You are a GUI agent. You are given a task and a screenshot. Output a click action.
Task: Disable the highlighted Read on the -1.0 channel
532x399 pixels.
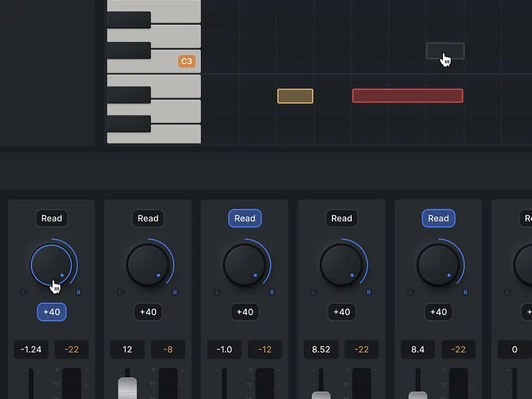coord(245,218)
